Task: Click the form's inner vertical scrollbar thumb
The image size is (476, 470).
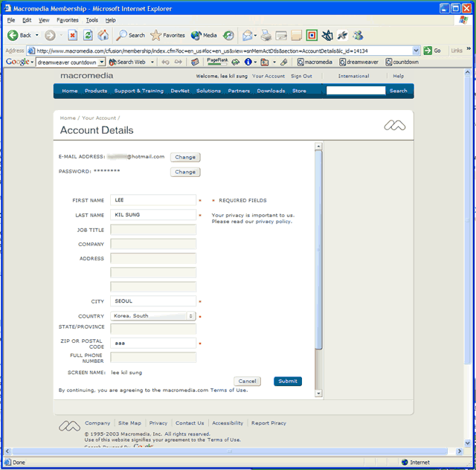Action: coord(318,250)
